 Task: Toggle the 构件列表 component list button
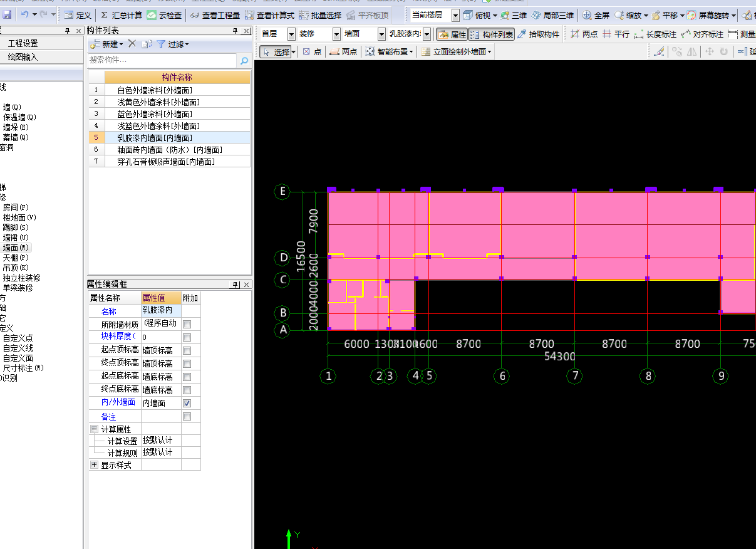click(492, 34)
